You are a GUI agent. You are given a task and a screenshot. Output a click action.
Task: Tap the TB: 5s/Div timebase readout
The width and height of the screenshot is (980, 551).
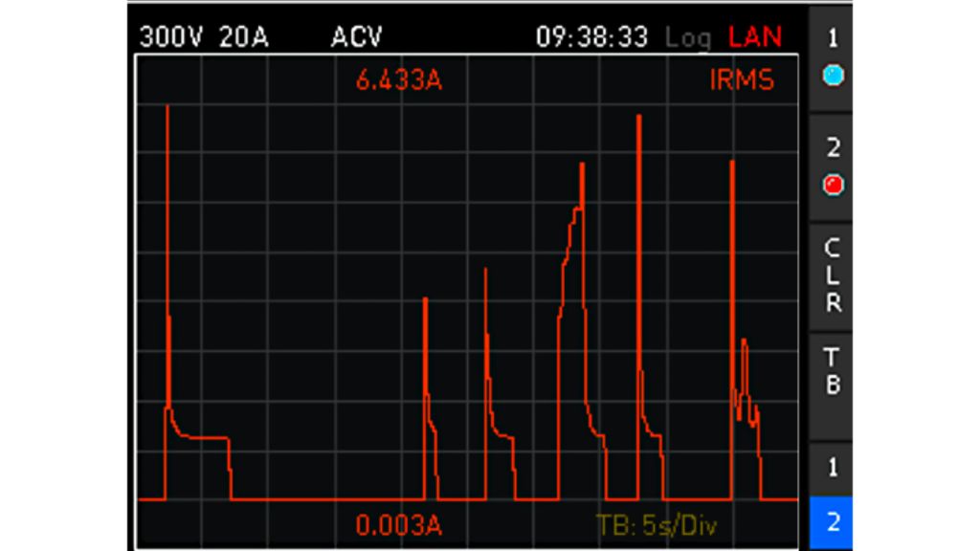[x=656, y=525]
